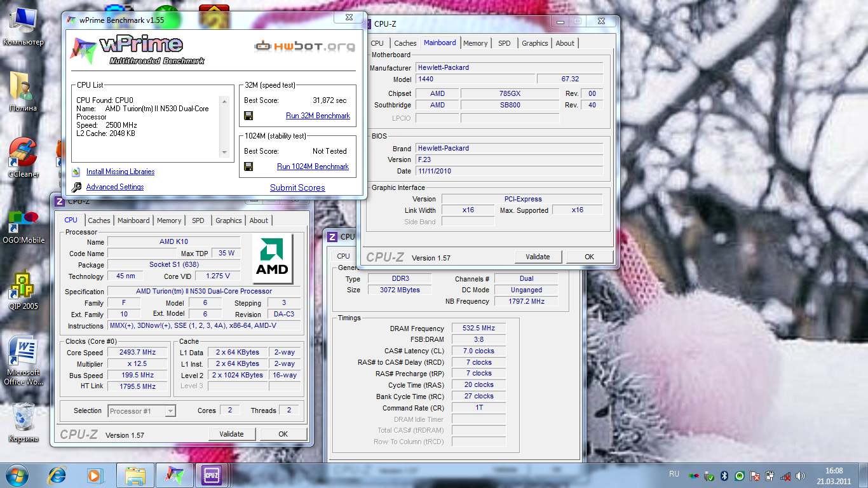The width and height of the screenshot is (868, 488).
Task: Switch to Graphics tab in Mainboard window
Action: (534, 43)
